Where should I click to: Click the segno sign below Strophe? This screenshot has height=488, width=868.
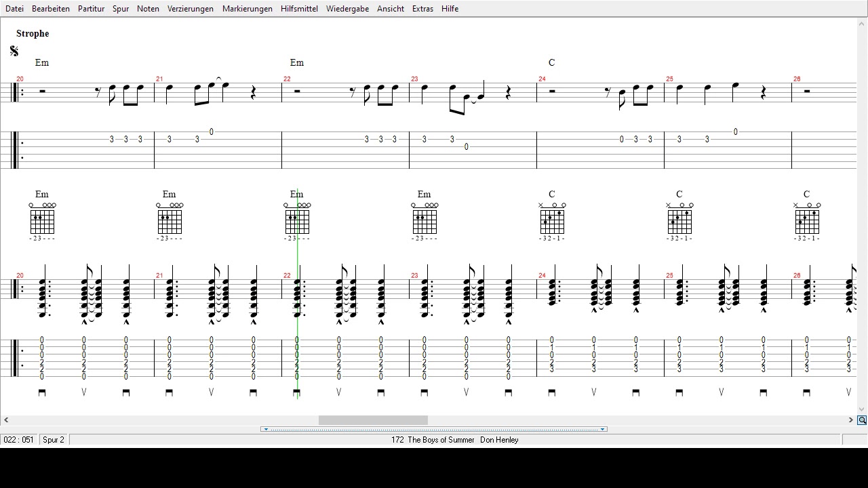click(14, 51)
